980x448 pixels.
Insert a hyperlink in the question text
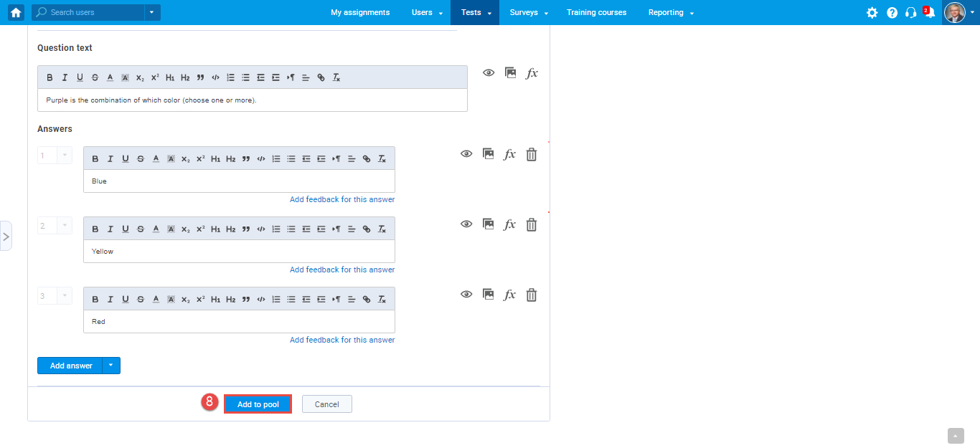[x=321, y=77]
